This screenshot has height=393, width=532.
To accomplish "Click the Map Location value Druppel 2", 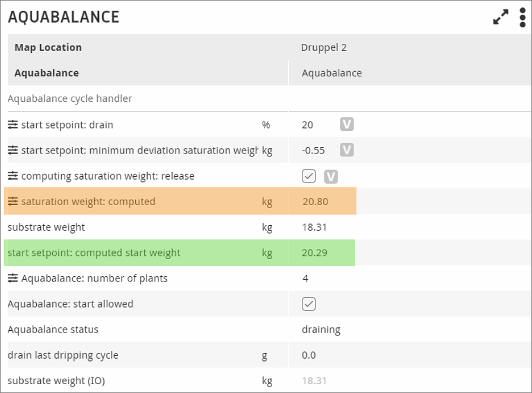I will pyautogui.click(x=324, y=47).
